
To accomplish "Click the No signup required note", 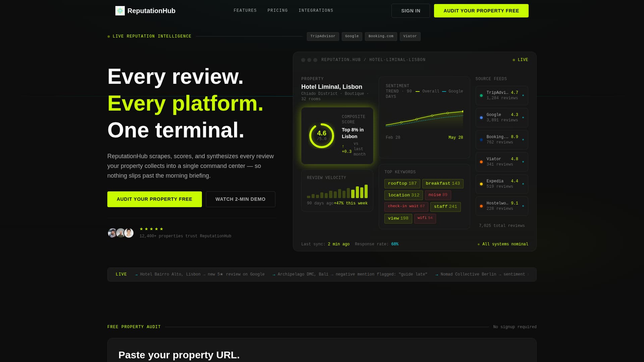I will point(515,327).
